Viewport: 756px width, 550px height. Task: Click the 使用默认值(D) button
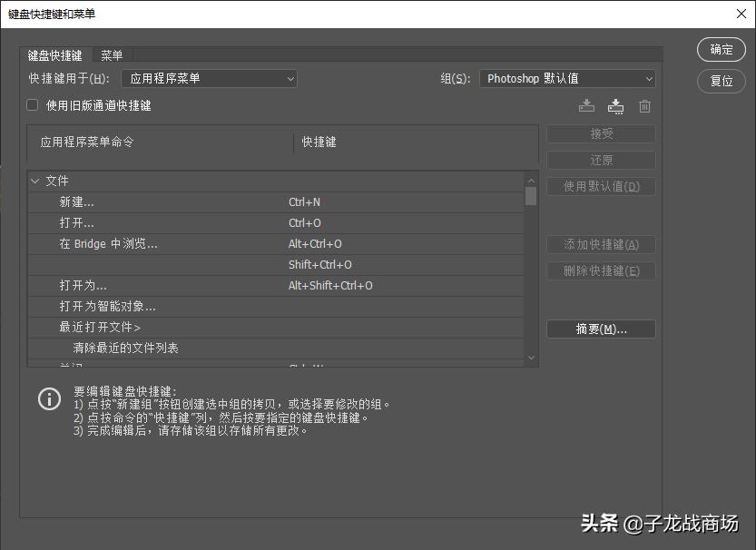tap(601, 186)
